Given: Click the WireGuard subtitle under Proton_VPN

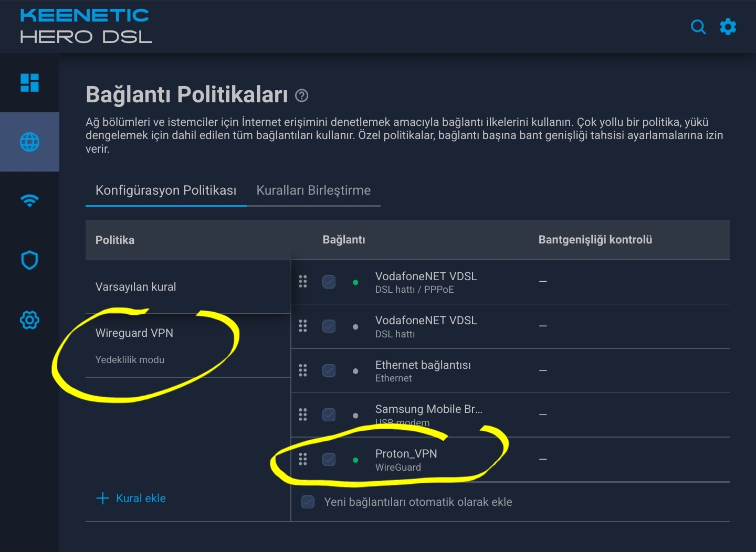Looking at the screenshot, I should tap(398, 467).
